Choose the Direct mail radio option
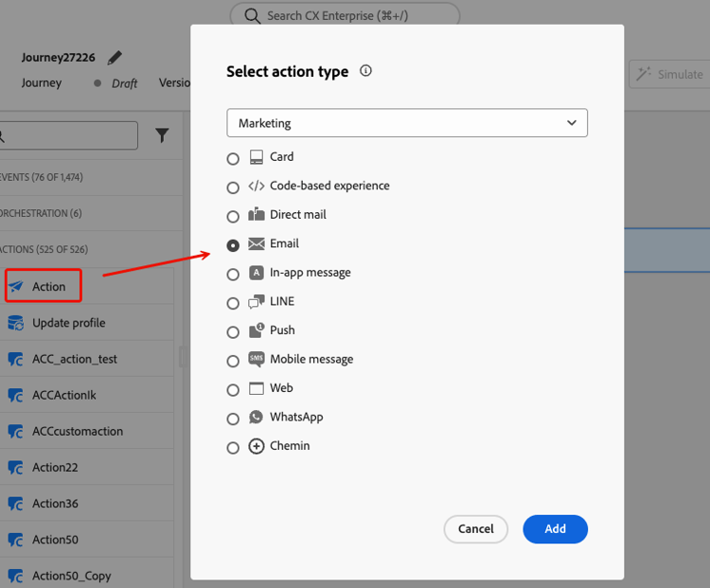This screenshot has height=588, width=710. pos(233,217)
